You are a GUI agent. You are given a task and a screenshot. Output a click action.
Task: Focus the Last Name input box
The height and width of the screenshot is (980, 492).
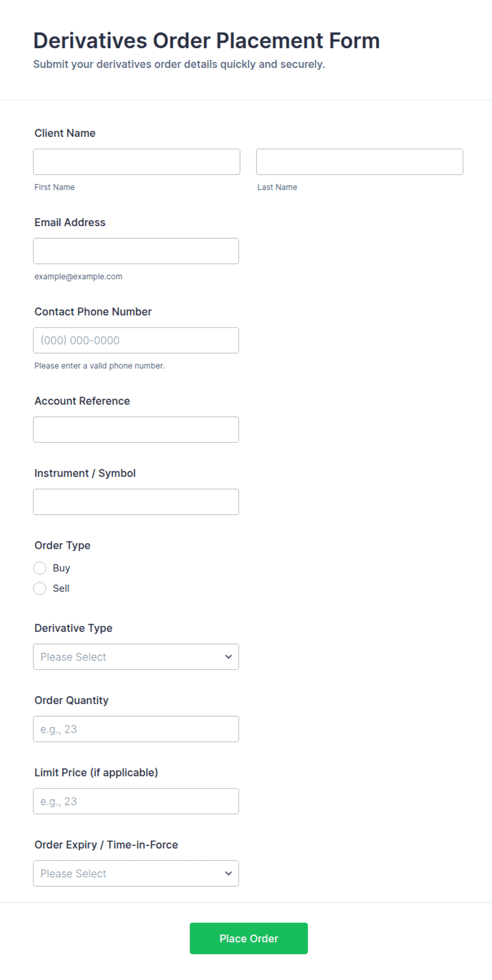click(x=360, y=161)
